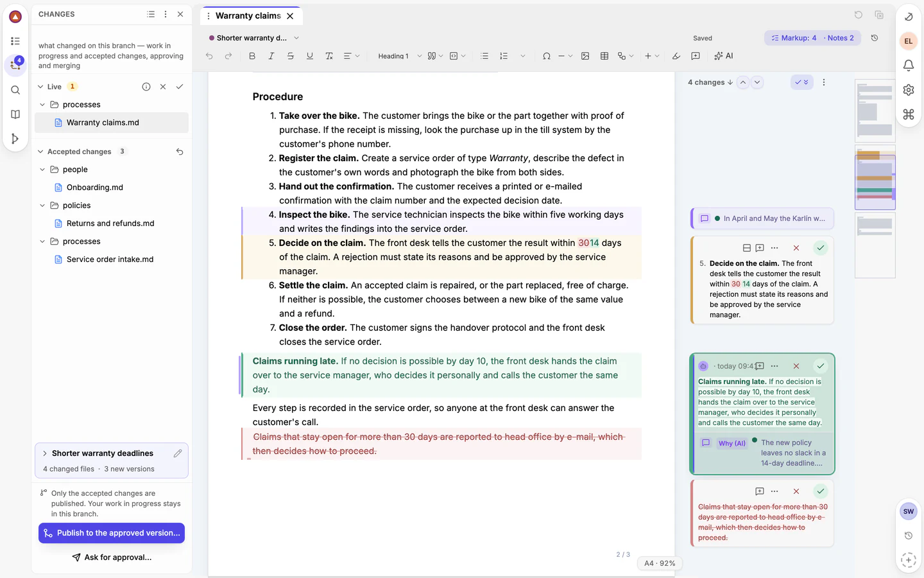This screenshot has height=578, width=924.
Task: Open 'Service order intake.md'
Action: [x=110, y=259]
